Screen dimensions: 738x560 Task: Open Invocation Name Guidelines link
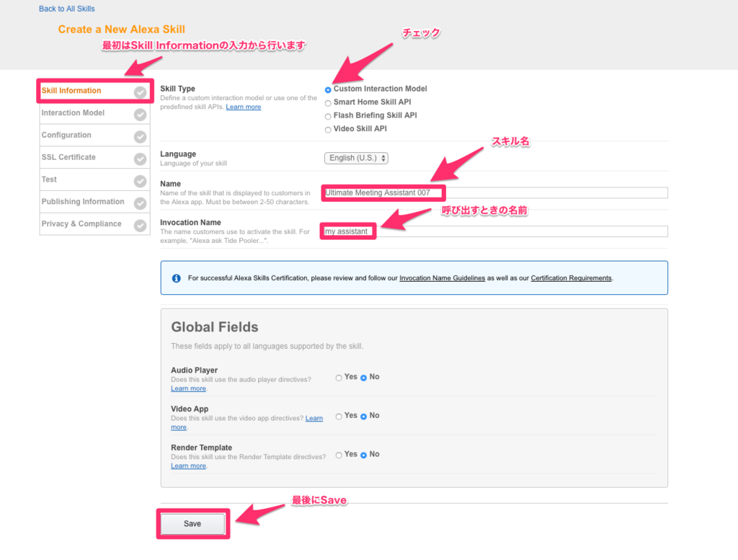tap(442, 278)
